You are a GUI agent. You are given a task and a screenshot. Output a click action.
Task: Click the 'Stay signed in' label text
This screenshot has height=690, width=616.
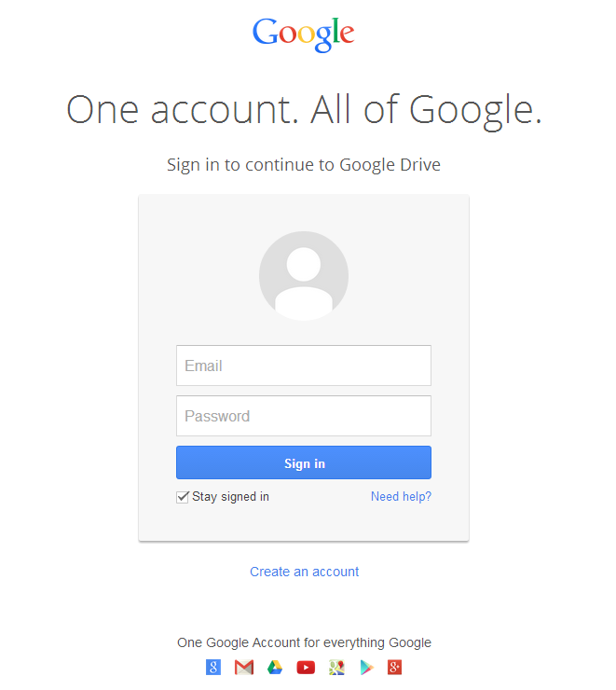[230, 496]
